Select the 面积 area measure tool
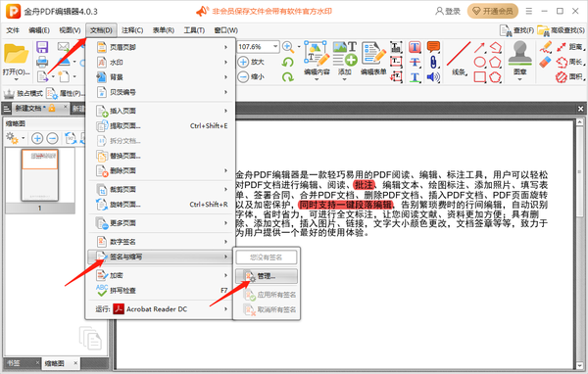 click(x=569, y=77)
